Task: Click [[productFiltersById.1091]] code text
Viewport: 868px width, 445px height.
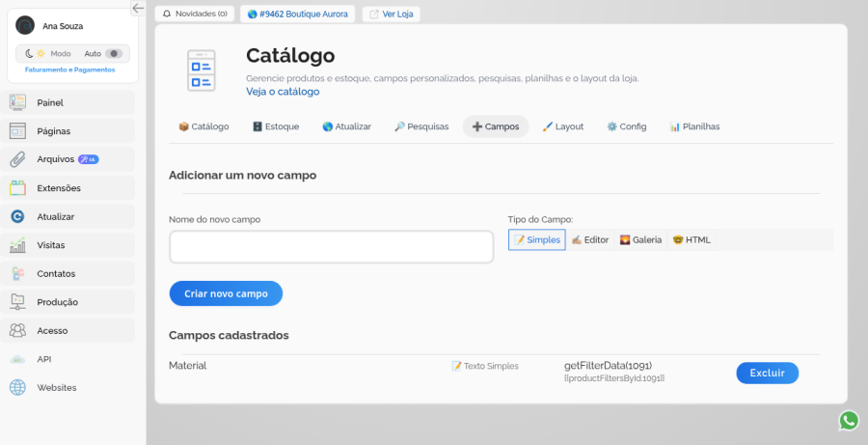Action: tap(614, 378)
